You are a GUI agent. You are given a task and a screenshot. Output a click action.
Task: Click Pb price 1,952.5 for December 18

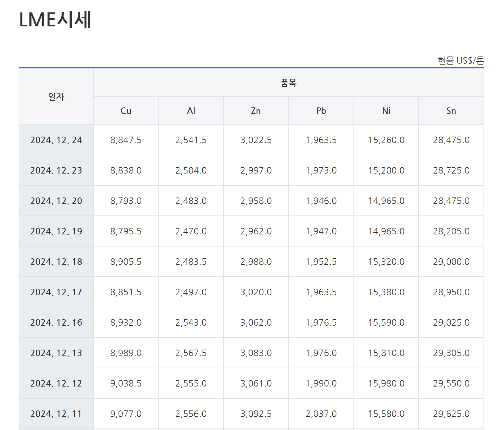pyautogui.click(x=321, y=262)
